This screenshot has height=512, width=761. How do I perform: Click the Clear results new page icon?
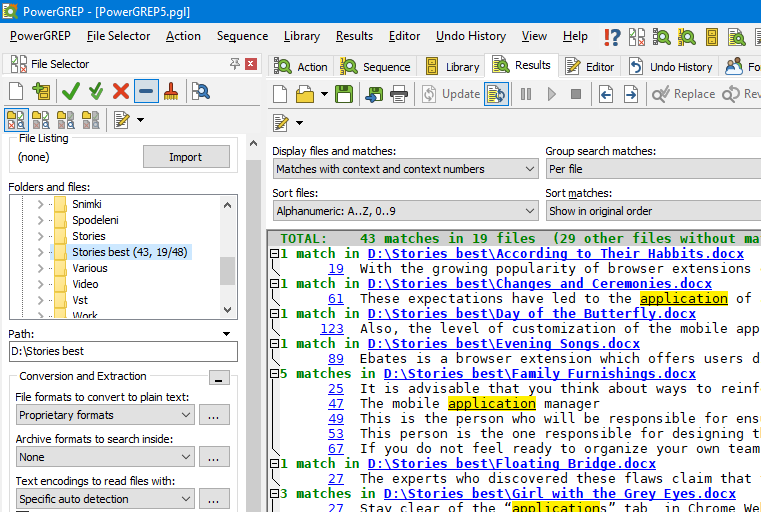[280, 94]
